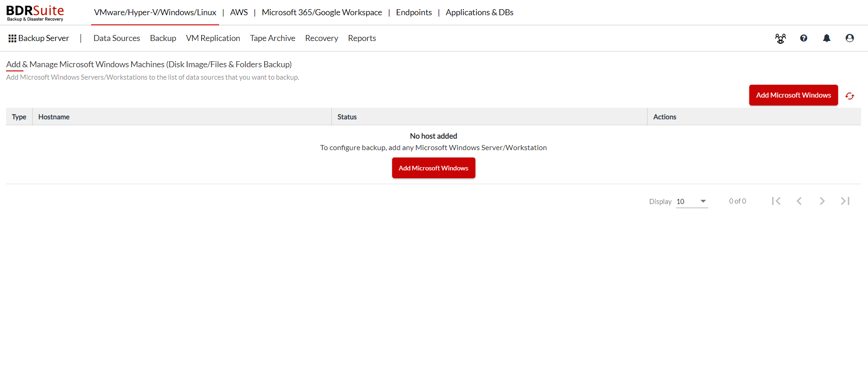This screenshot has height=390, width=868.
Task: Click the '0 of 0' pagination count
Action: [x=737, y=201]
